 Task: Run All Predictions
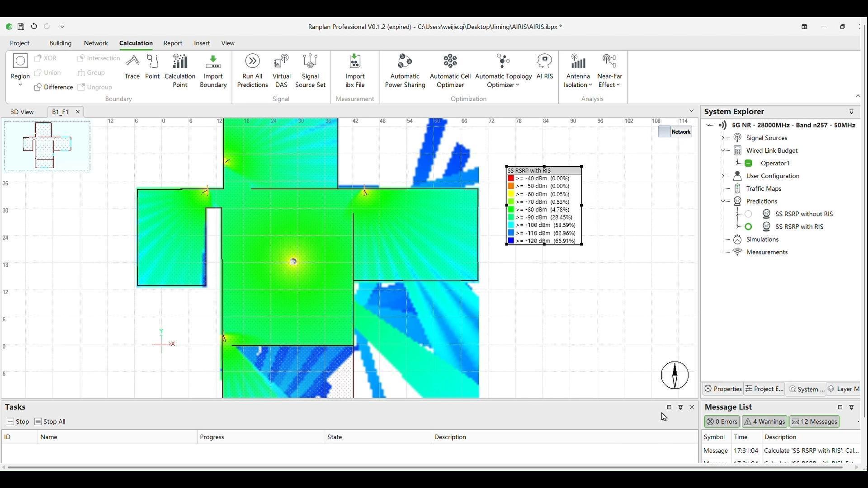click(252, 71)
